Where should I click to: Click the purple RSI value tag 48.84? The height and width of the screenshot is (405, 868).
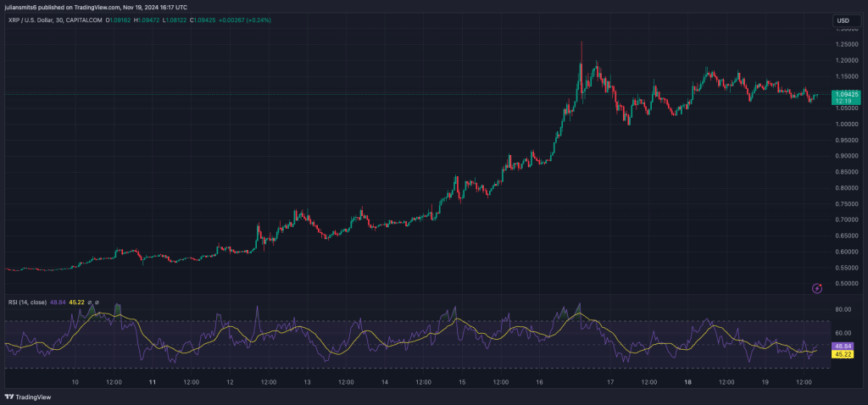[x=843, y=347]
